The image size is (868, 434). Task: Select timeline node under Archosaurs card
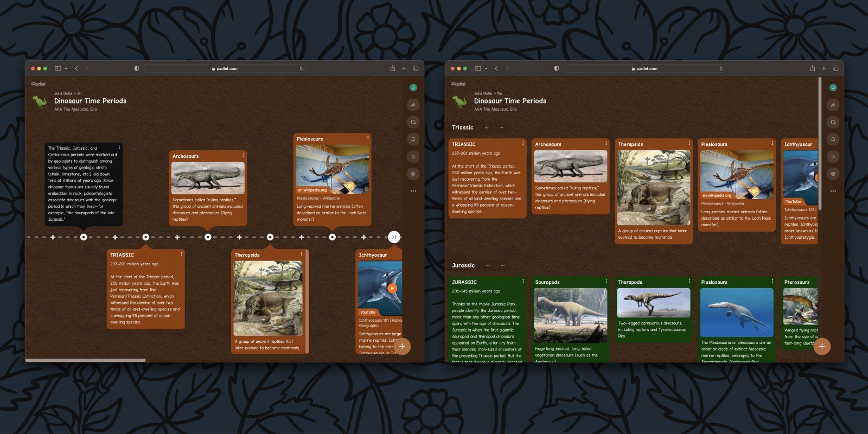click(x=208, y=237)
